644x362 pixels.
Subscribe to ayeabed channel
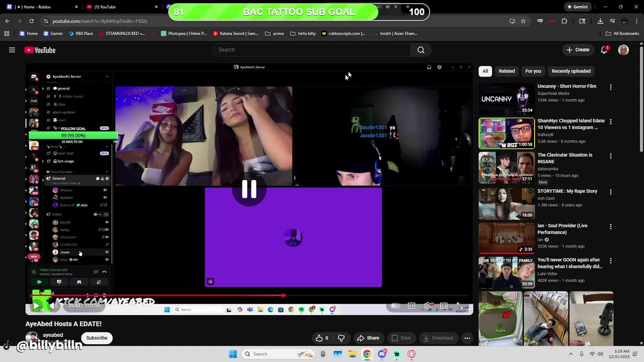(x=97, y=338)
